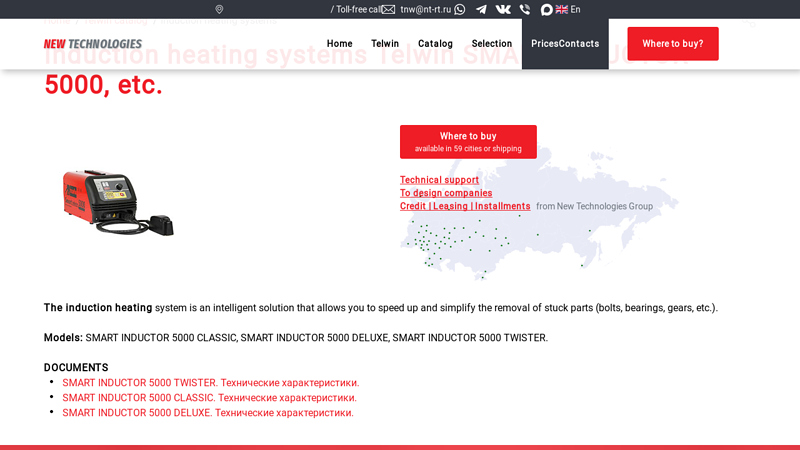Image resolution: width=800 pixels, height=450 pixels.
Task: Click the location pin icon
Action: 219,9
